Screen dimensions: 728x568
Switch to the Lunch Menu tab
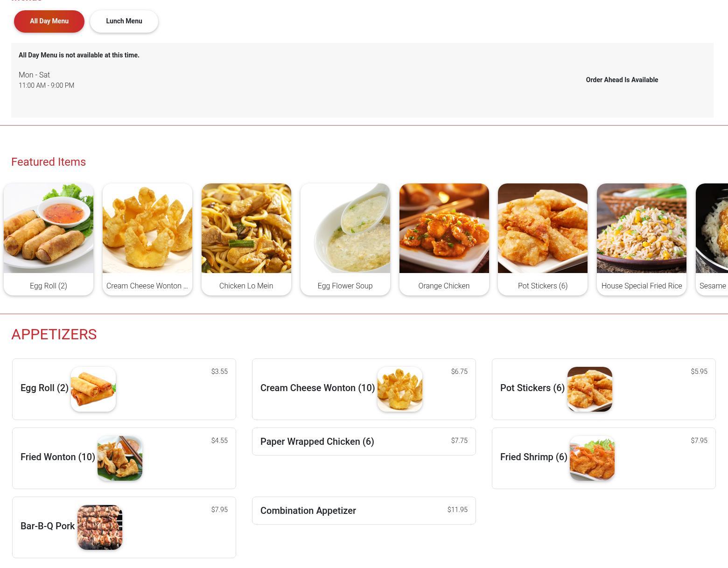(124, 21)
